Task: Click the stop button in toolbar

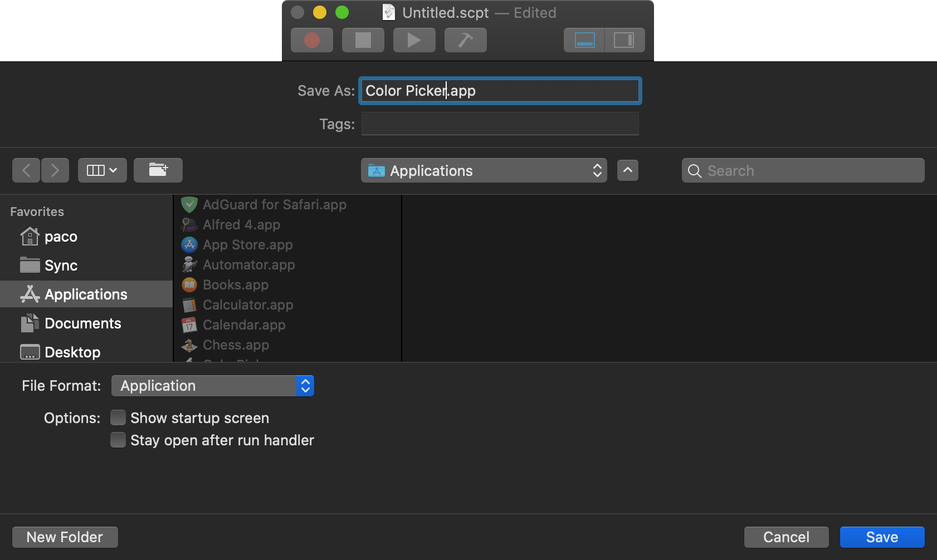Action: coord(363,40)
